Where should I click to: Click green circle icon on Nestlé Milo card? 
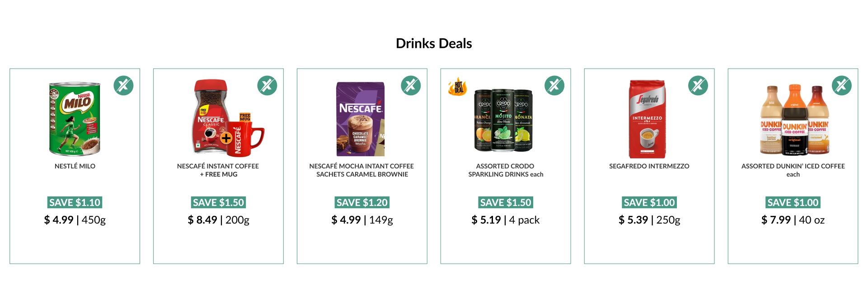click(123, 85)
